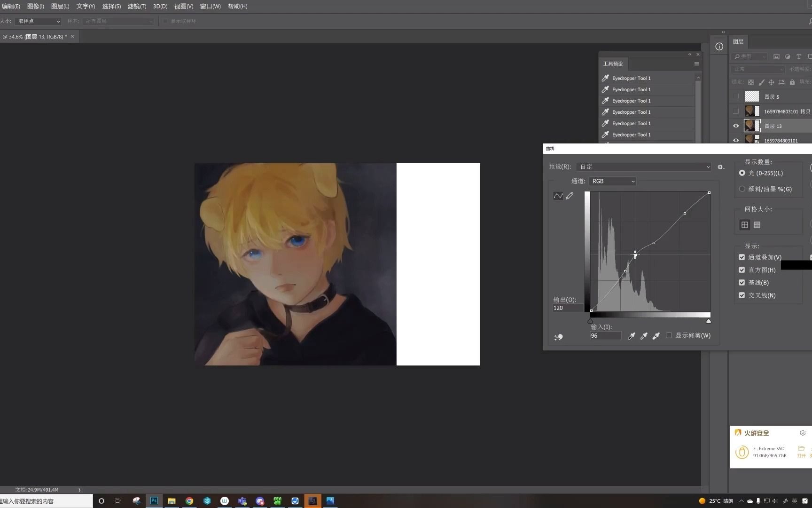Toggle the 基线(B) checkbox

742,283
